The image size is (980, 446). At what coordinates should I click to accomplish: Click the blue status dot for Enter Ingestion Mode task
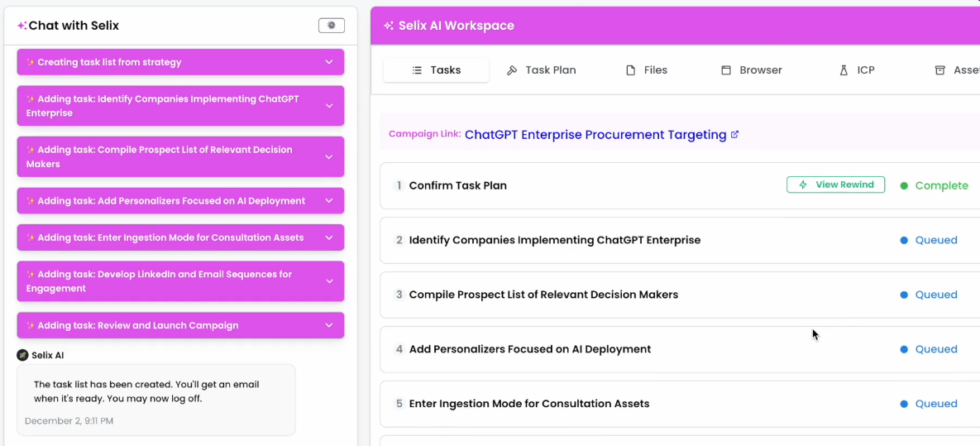click(x=904, y=404)
